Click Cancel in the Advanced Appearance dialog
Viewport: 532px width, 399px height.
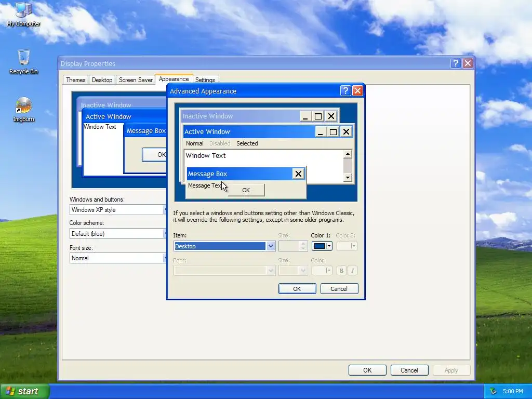pos(339,289)
